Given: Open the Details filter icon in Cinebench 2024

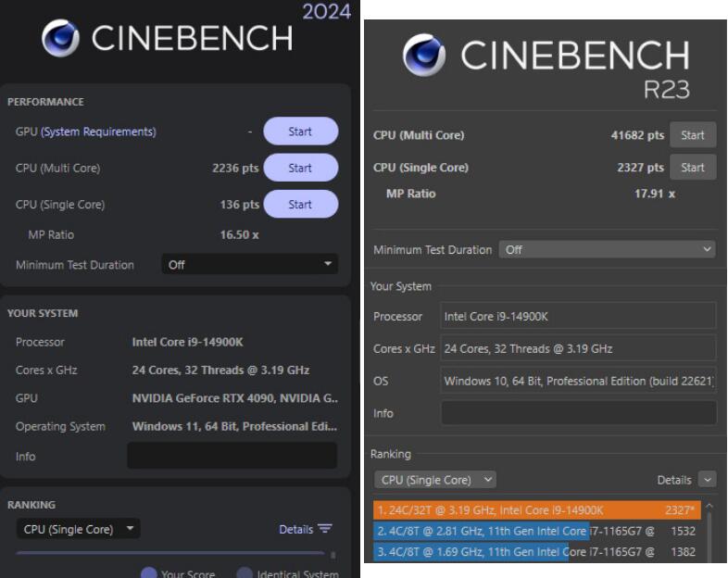Looking at the screenshot, I should (323, 530).
